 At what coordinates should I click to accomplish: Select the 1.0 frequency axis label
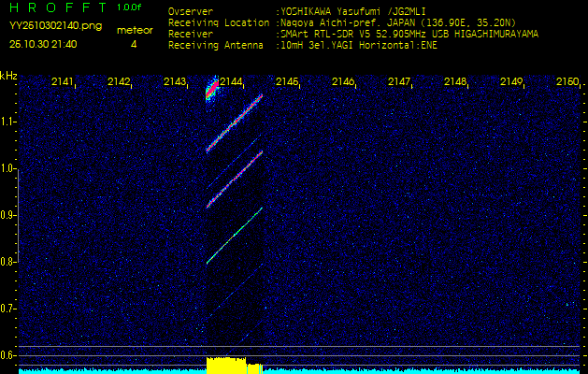point(8,168)
